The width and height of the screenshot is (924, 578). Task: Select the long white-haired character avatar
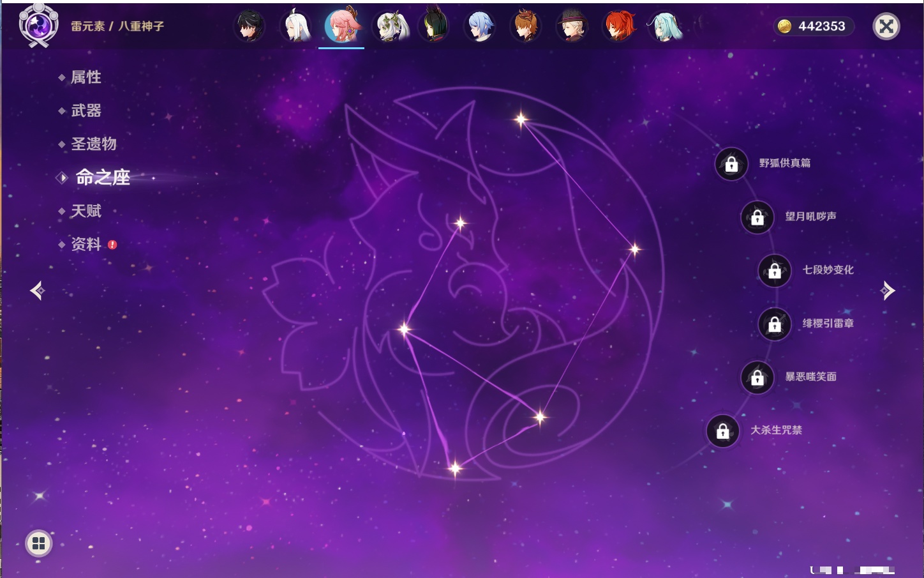coord(295,26)
